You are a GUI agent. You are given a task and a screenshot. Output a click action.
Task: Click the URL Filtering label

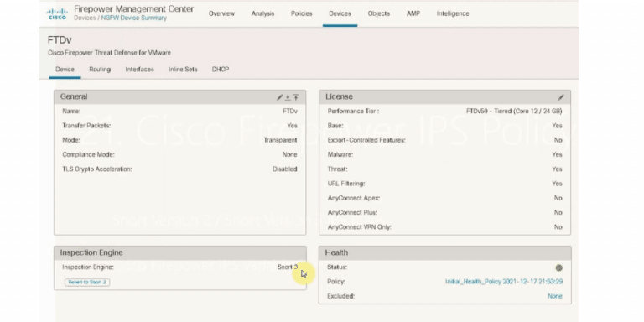[x=346, y=184]
